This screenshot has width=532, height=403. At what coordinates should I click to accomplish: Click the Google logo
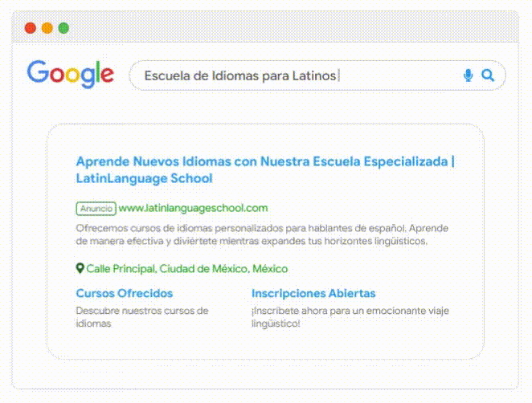pyautogui.click(x=71, y=74)
